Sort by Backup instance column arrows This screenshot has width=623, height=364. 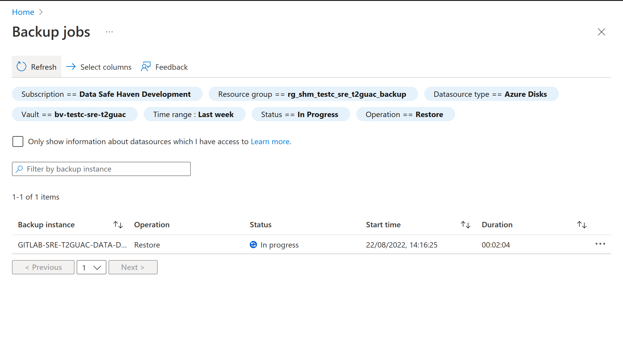[x=118, y=225]
